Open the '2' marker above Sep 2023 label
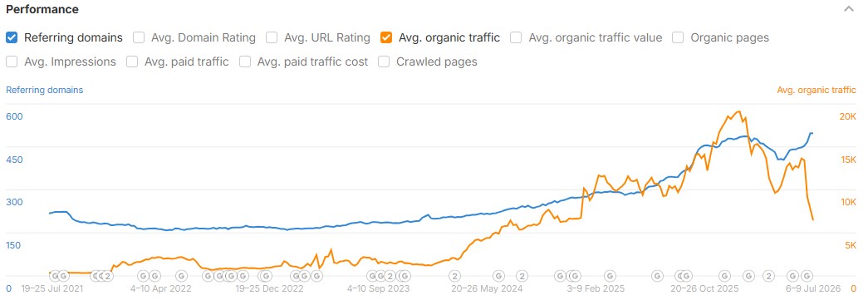 pos(390,276)
